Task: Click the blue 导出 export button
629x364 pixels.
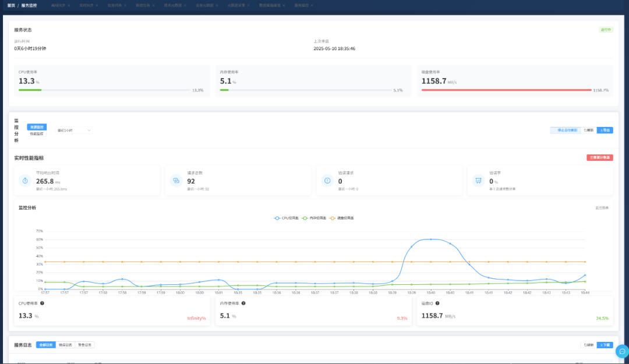Action: tap(605, 130)
